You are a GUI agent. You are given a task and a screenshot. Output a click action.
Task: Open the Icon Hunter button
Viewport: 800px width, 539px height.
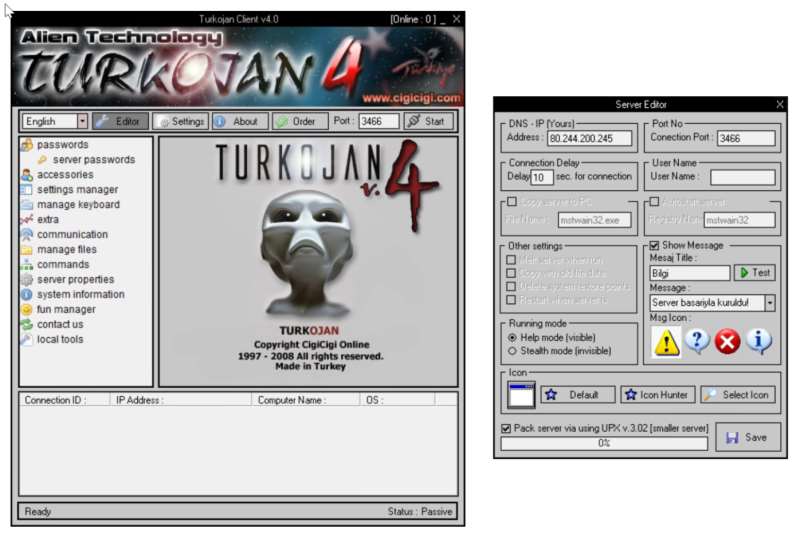(x=658, y=395)
